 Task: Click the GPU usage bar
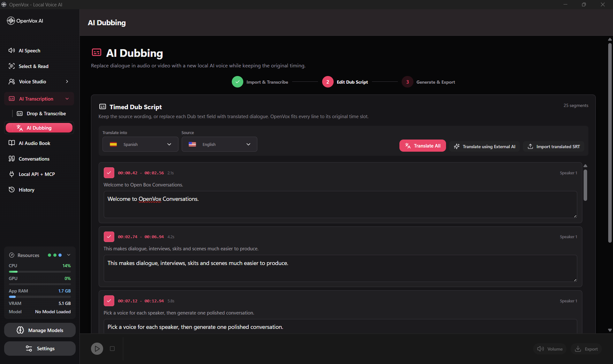pyautogui.click(x=40, y=284)
